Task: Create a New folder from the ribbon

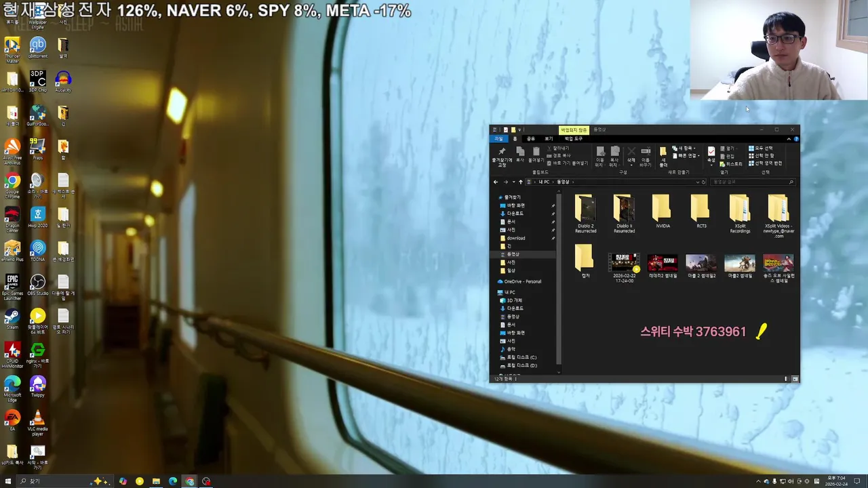Action: pos(663,157)
